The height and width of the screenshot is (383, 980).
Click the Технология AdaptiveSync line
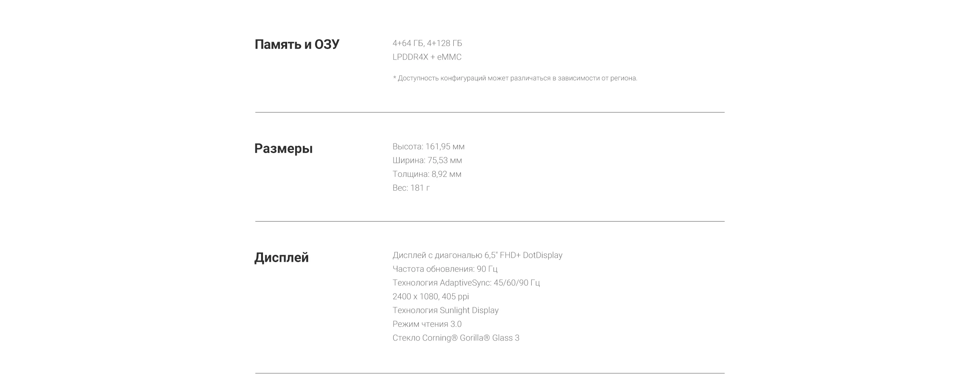(x=466, y=283)
